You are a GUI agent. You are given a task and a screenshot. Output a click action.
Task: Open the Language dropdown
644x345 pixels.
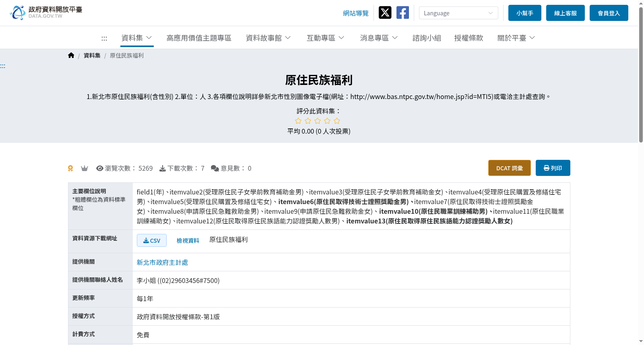point(458,13)
